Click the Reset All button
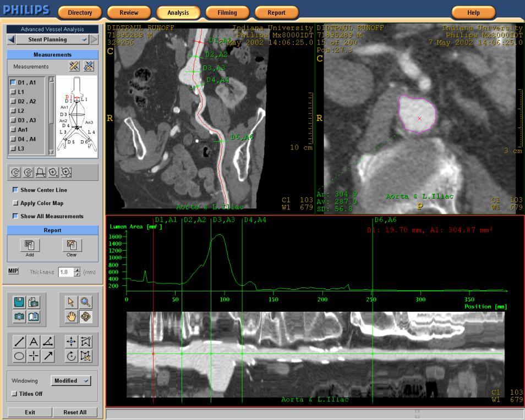Viewport: 525px width, 420px height. tap(75, 412)
